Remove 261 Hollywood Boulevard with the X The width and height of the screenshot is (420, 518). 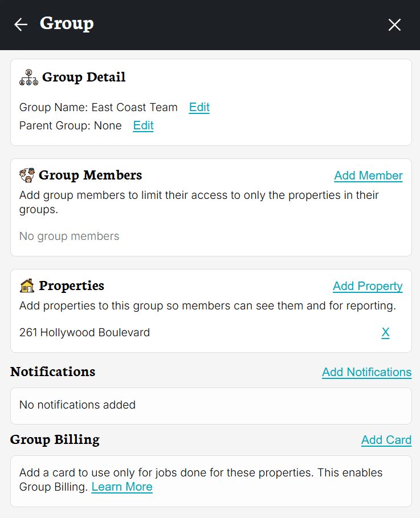click(385, 332)
